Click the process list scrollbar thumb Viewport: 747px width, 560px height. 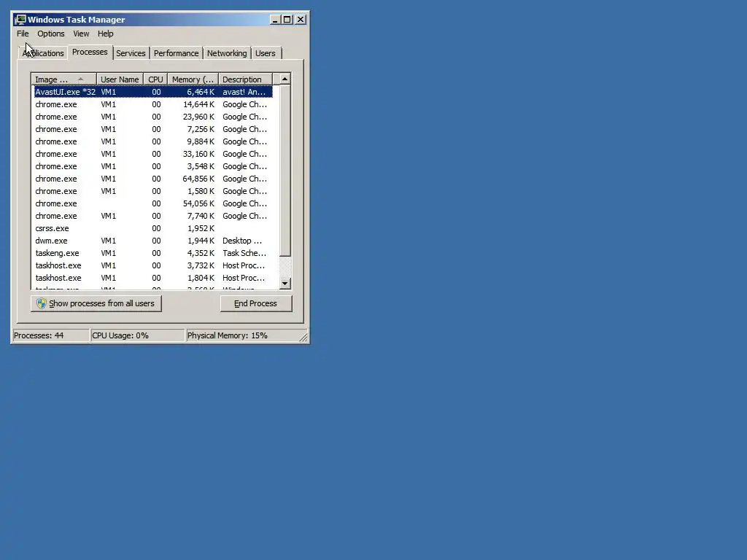[285, 171]
